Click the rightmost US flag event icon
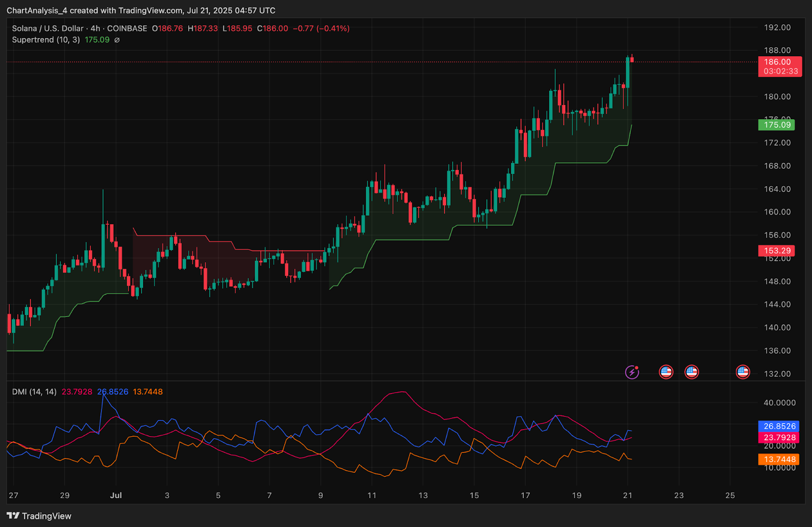 [x=742, y=372]
